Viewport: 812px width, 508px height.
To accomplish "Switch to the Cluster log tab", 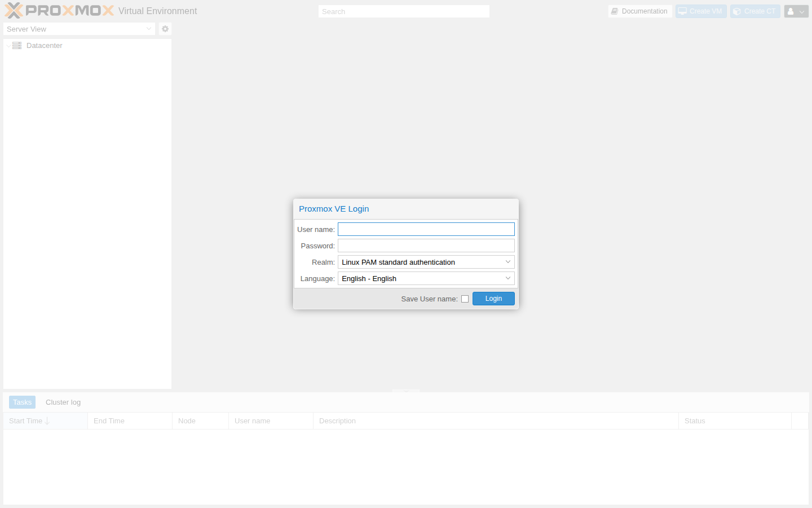I will (x=63, y=402).
